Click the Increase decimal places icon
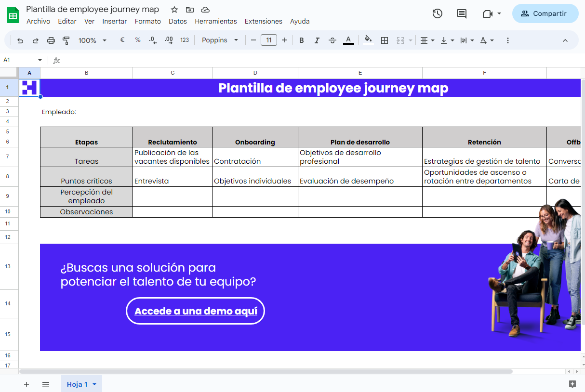 coord(169,40)
